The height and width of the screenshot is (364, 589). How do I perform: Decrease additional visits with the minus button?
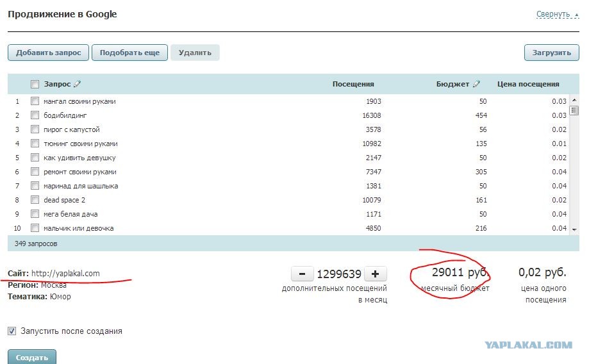pos(302,274)
